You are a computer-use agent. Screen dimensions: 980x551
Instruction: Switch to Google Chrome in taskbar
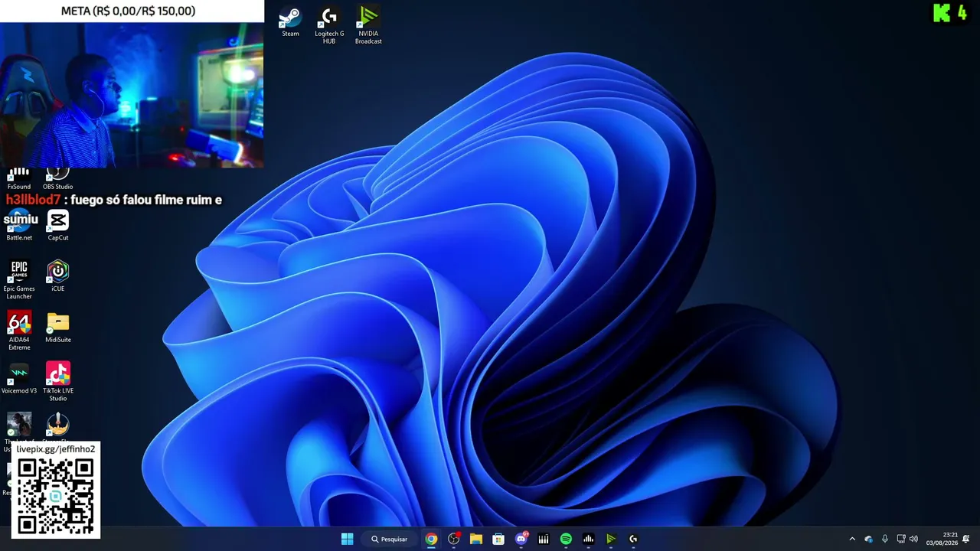pos(431,539)
